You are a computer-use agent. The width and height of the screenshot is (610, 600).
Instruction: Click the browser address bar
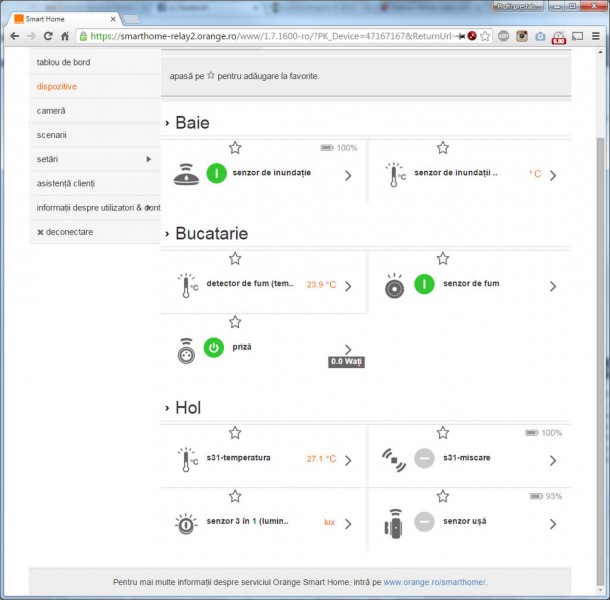point(270,36)
